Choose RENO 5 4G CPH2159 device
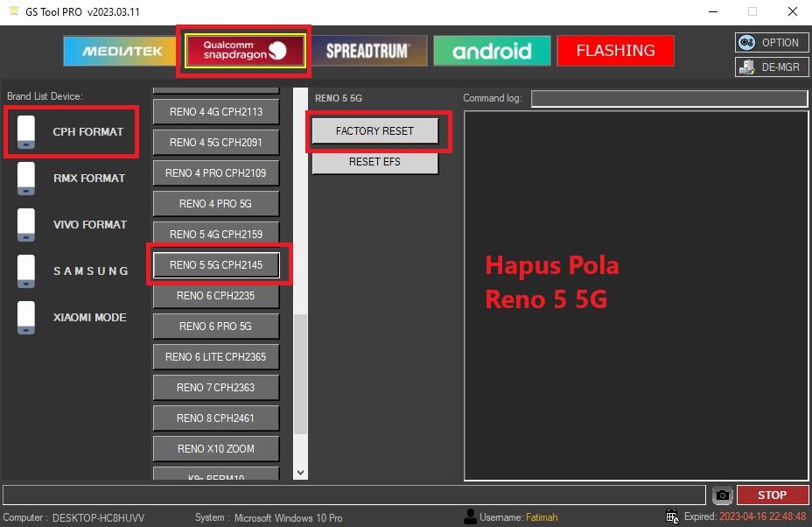This screenshot has height=527, width=812. (x=216, y=235)
